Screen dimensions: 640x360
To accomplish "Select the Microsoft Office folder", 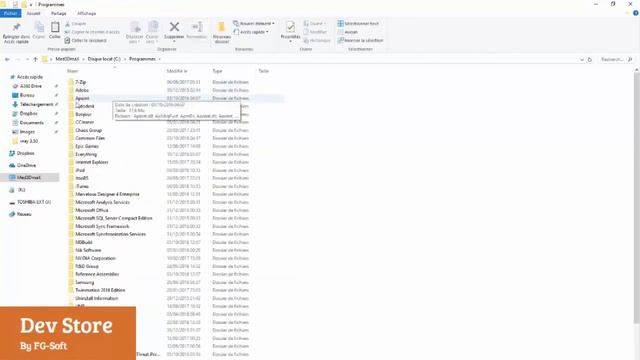I will (x=91, y=210).
